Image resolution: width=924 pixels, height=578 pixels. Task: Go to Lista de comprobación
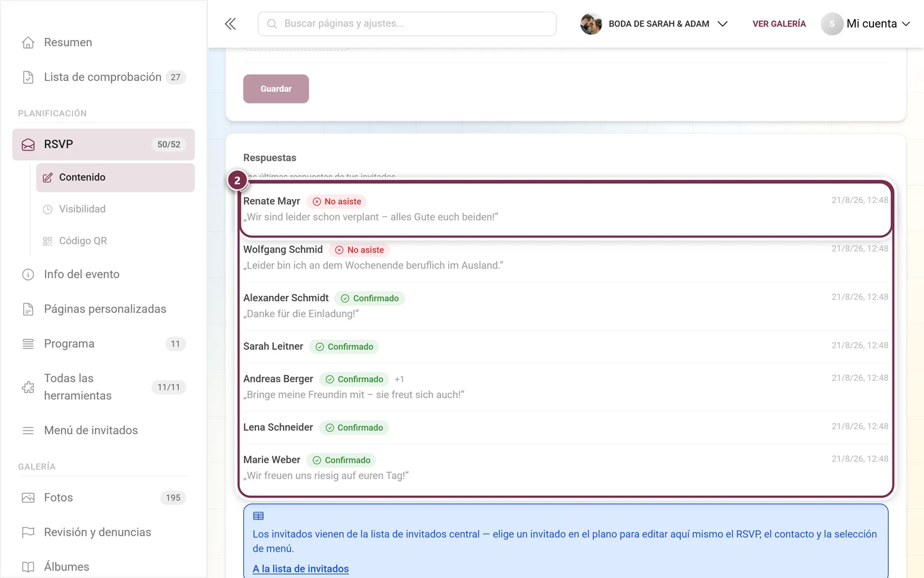click(x=103, y=77)
